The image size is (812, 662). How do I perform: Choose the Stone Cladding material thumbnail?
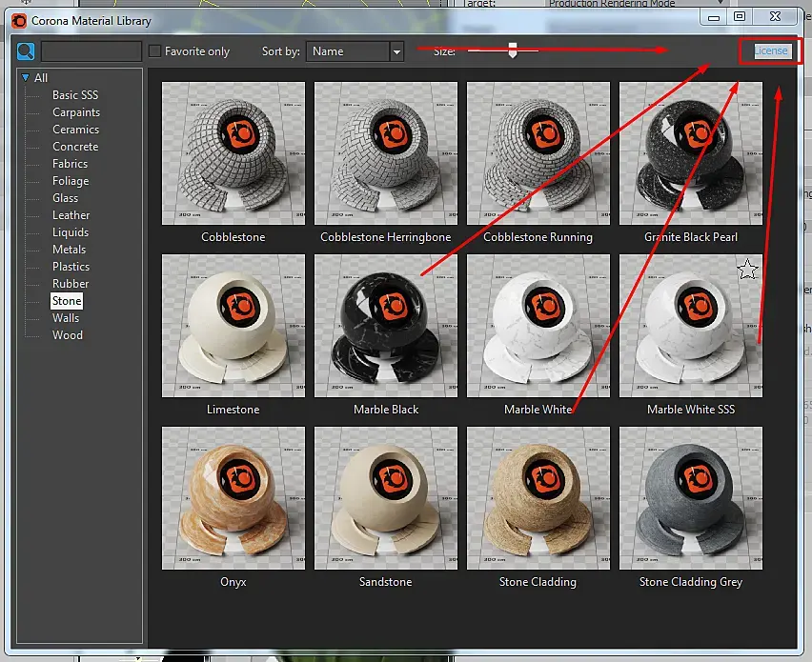pos(538,498)
